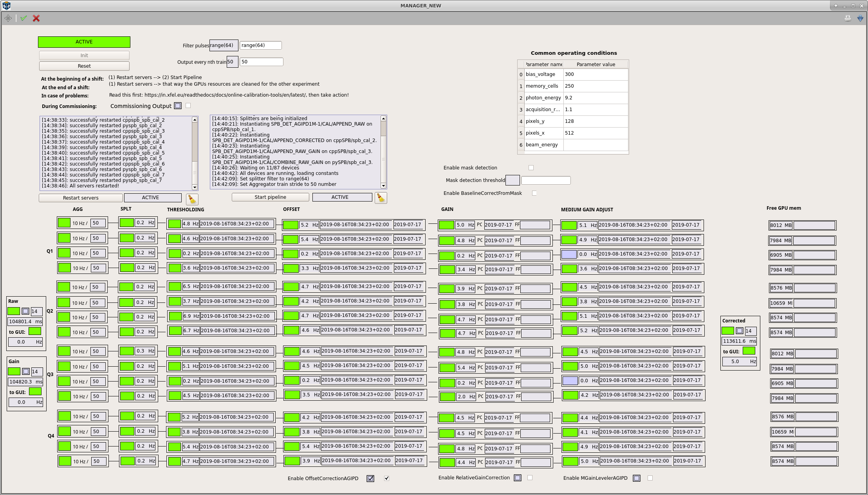The image size is (868, 495).
Task: Select memory_cells value cell 250
Action: [596, 86]
